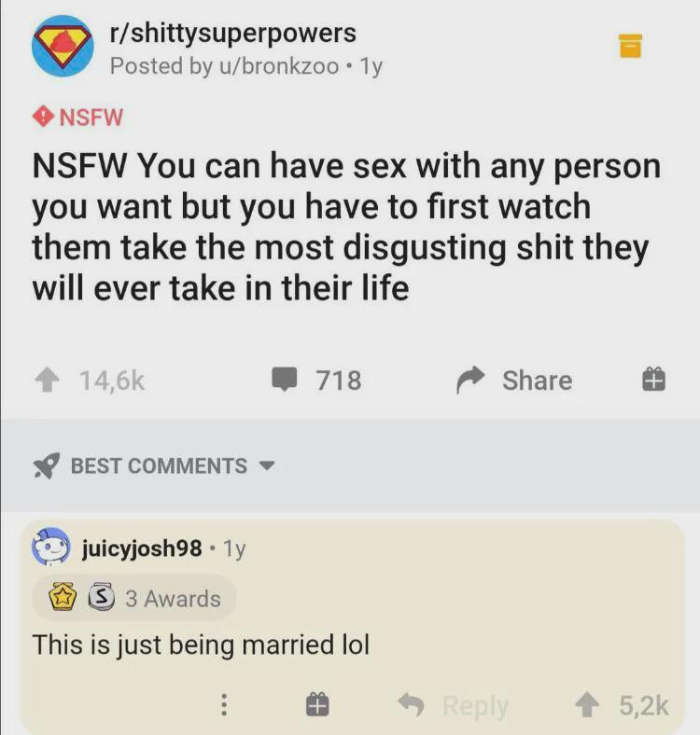The height and width of the screenshot is (735, 700).
Task: Click the Best Comments rocket icon
Action: (x=47, y=465)
